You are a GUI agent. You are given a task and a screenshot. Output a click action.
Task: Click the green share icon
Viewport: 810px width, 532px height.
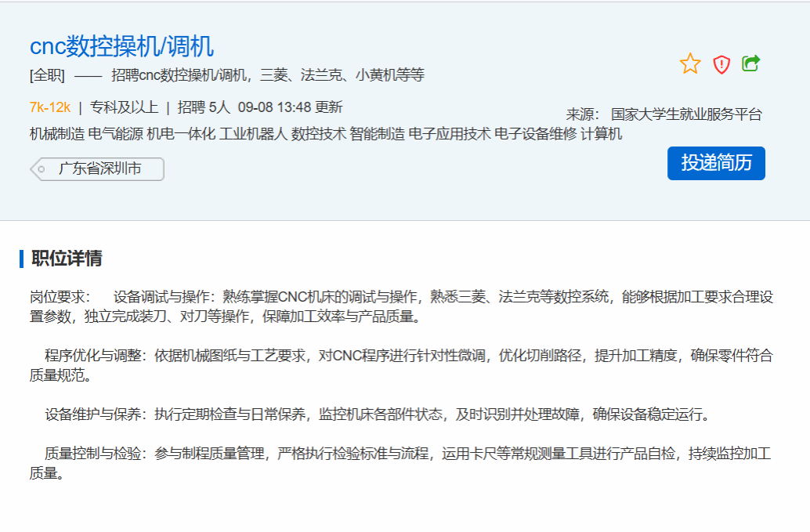(750, 63)
